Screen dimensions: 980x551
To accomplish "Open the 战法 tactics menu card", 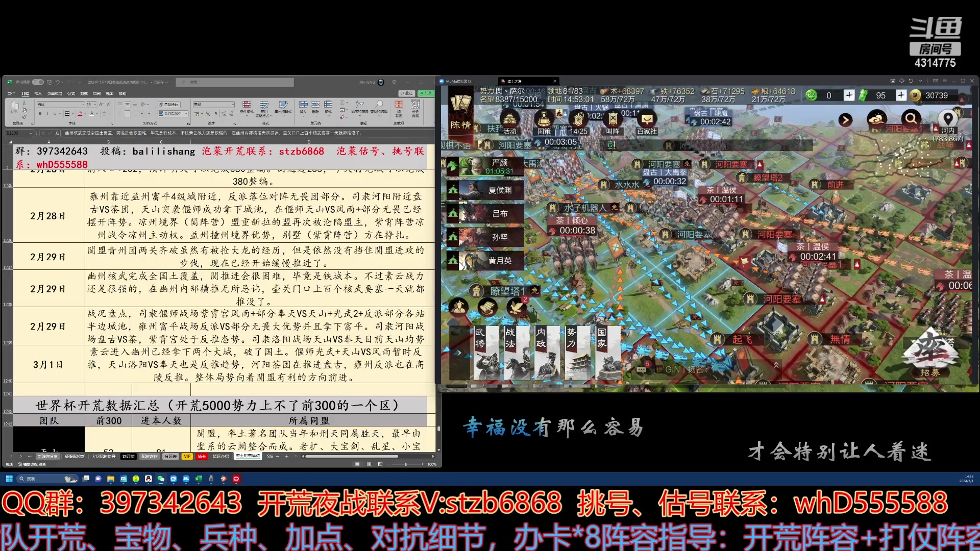I will [517, 353].
